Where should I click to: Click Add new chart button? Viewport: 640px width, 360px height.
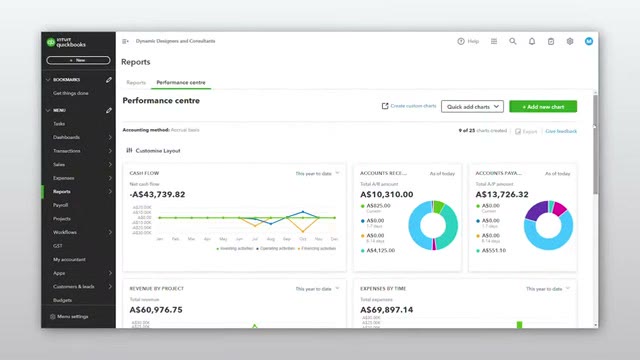(543, 107)
